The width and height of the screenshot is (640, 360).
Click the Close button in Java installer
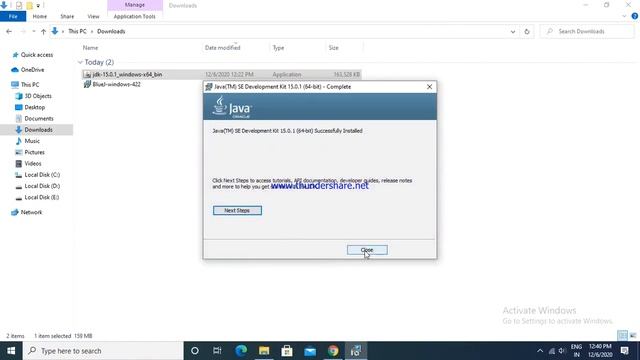367,250
